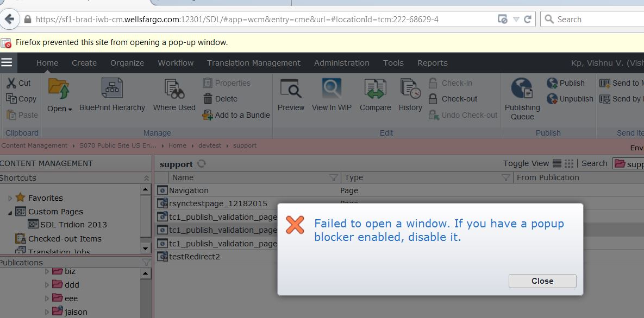Select SDL Tridion 2013 custom page
The image size is (644, 318).
pos(68,225)
